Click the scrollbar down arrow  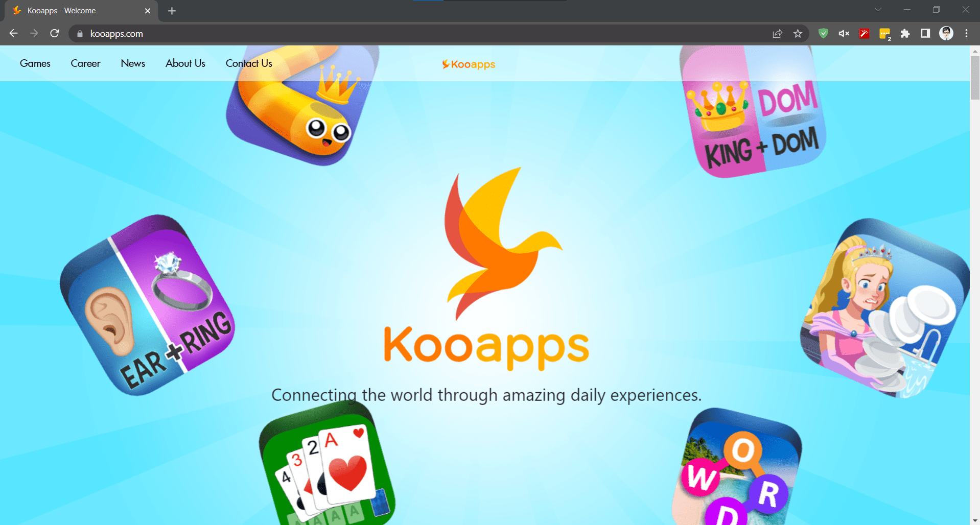click(975, 520)
